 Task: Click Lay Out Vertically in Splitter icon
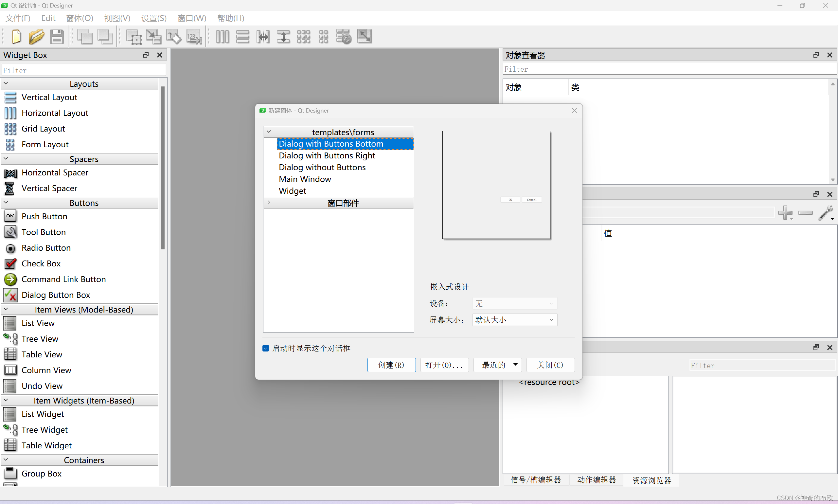[x=283, y=37]
